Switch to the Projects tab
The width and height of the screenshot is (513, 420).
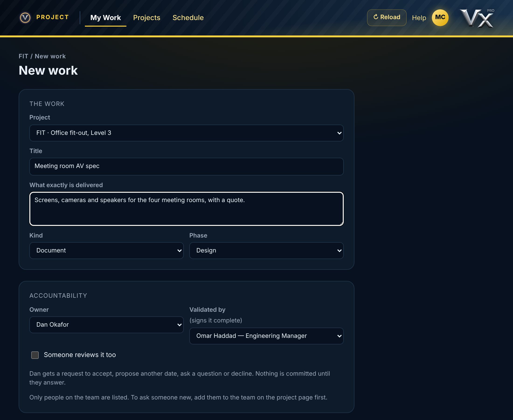click(x=146, y=18)
